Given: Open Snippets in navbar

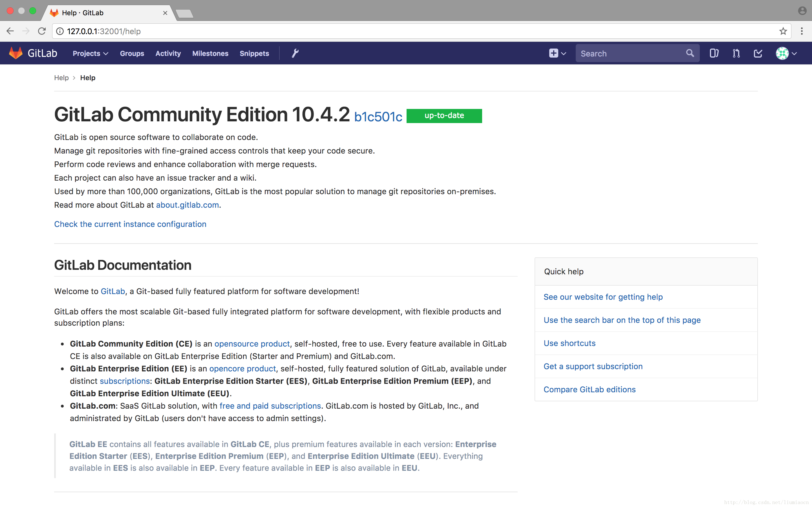Looking at the screenshot, I should 254,53.
